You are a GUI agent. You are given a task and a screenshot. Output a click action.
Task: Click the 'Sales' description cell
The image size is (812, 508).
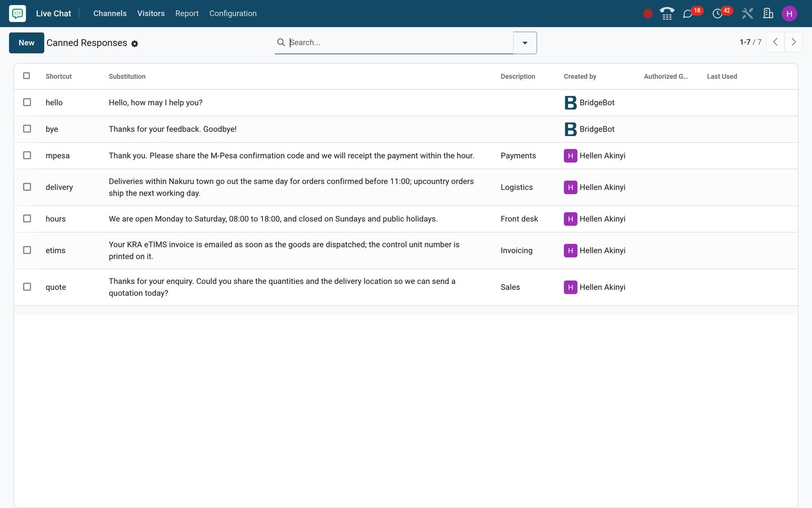tap(510, 287)
